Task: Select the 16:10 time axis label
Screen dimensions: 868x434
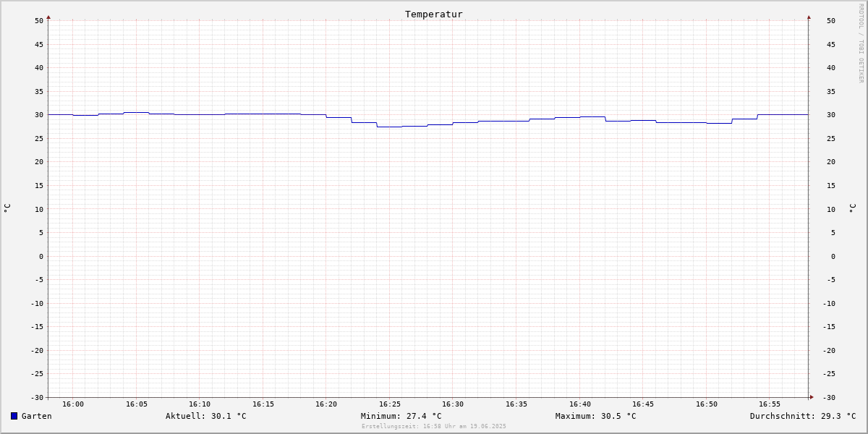Action: pyautogui.click(x=200, y=404)
